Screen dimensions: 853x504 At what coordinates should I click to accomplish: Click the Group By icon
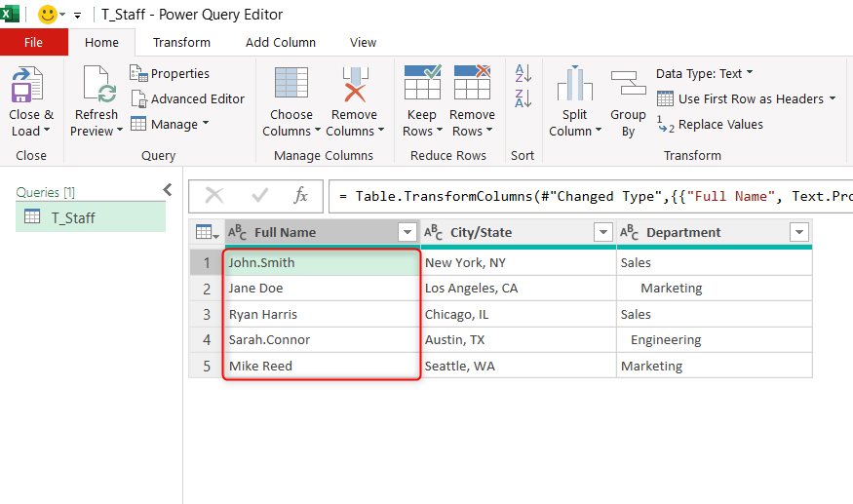click(x=629, y=83)
